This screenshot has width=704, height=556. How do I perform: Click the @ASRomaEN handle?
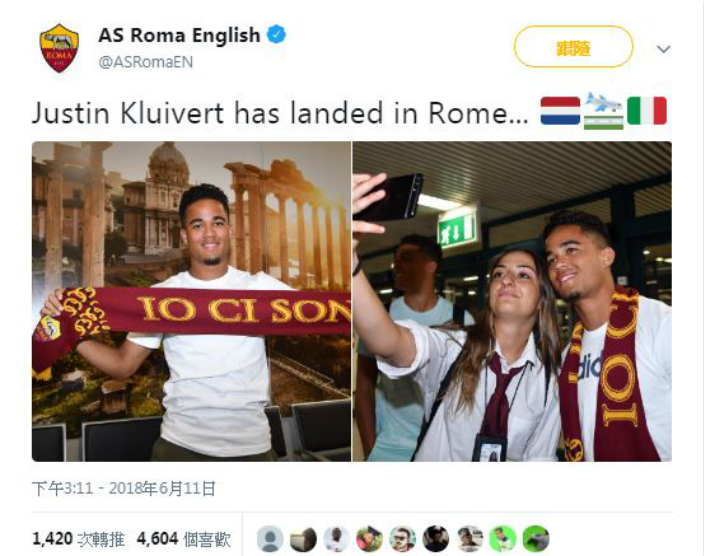click(x=145, y=62)
